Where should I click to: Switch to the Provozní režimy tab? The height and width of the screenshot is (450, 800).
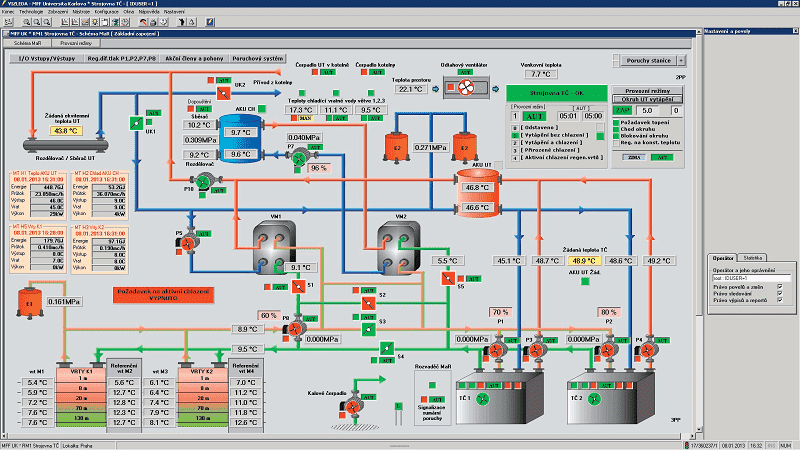(x=76, y=43)
